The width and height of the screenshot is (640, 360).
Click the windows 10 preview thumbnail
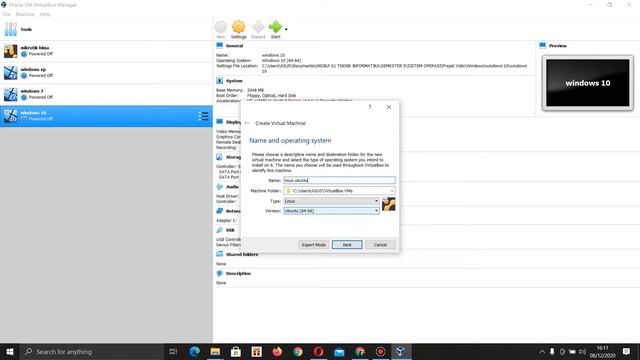tap(588, 83)
